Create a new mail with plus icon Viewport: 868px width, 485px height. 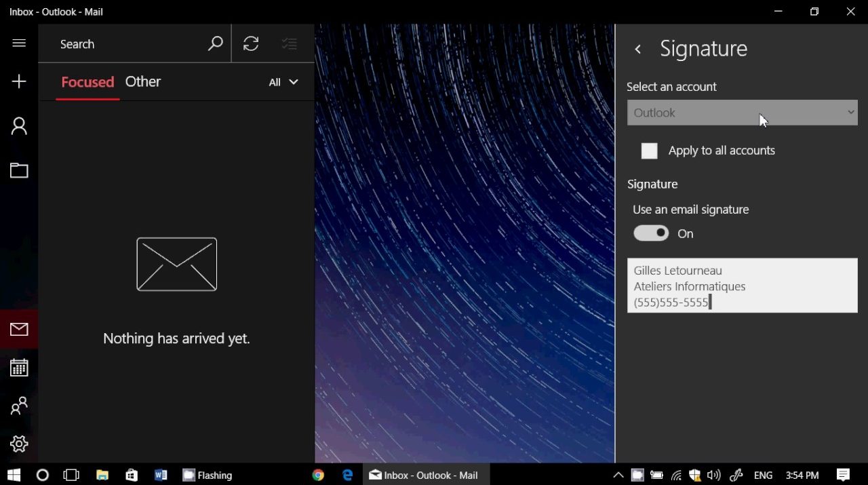coord(19,81)
